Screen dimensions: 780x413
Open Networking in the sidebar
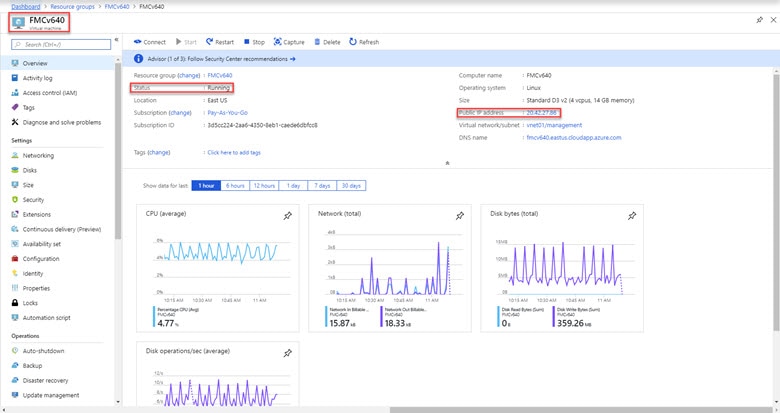pyautogui.click(x=38, y=155)
